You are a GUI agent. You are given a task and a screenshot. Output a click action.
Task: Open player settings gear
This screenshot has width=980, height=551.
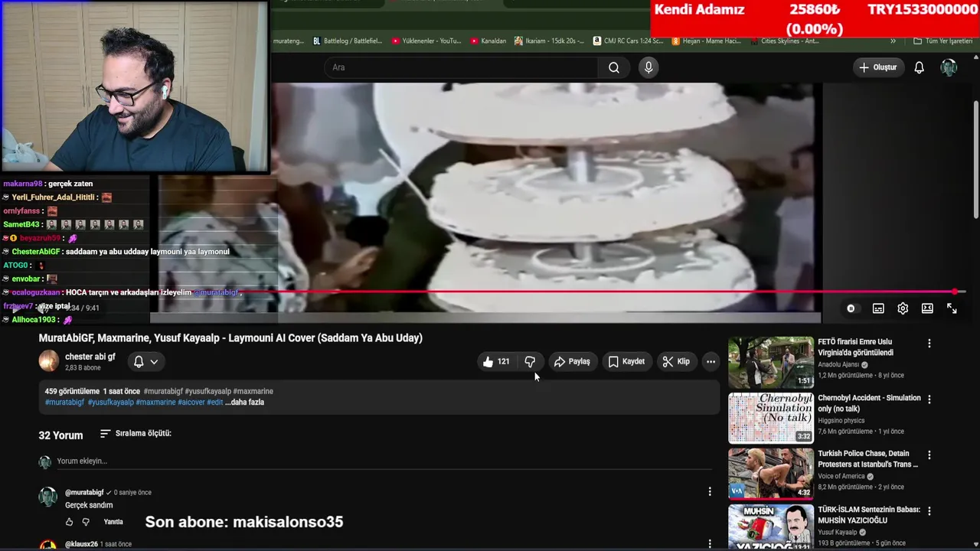(x=903, y=308)
